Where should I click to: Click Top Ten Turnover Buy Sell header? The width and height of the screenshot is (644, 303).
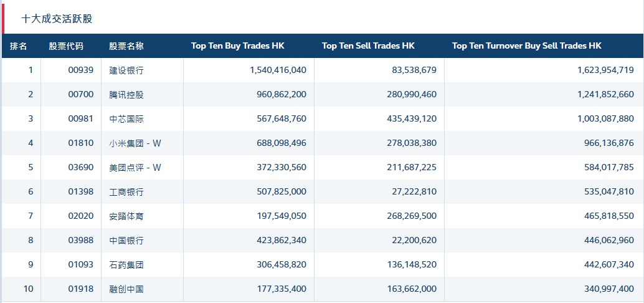(526, 46)
